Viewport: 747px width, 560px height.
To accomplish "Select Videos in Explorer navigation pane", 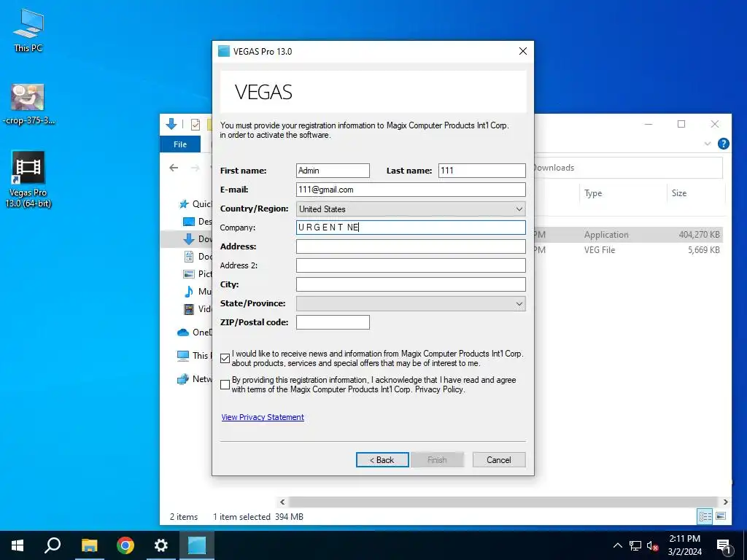I will tap(197, 309).
